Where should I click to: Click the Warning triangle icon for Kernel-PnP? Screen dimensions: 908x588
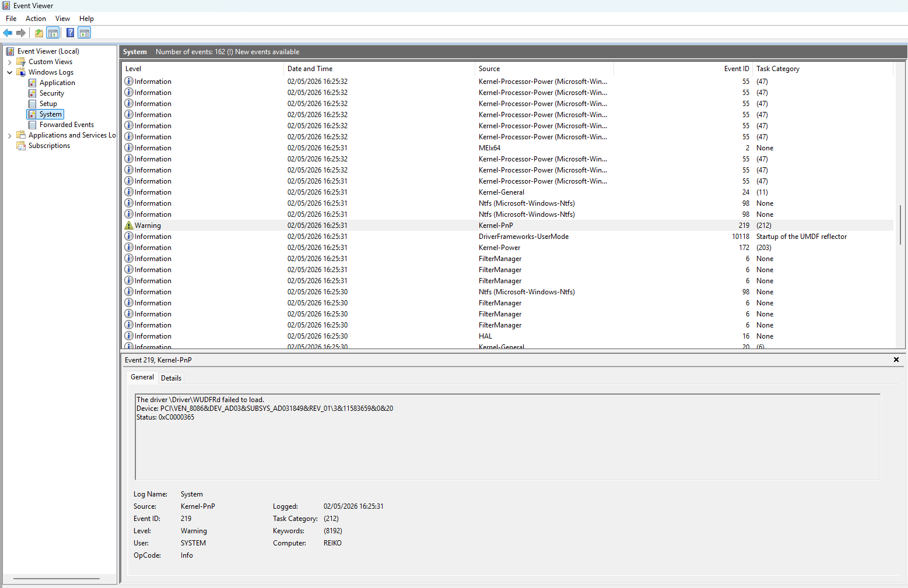coord(129,226)
